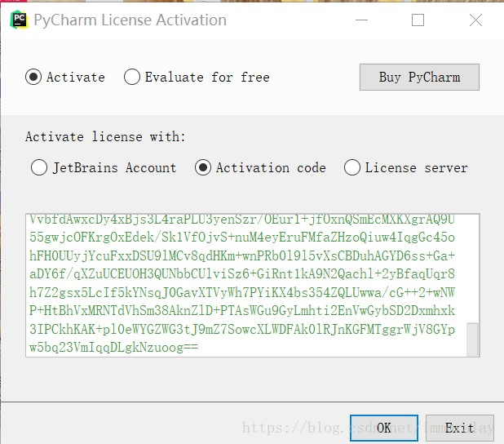Click the activation code scrollbar thumb

[x=472, y=340]
